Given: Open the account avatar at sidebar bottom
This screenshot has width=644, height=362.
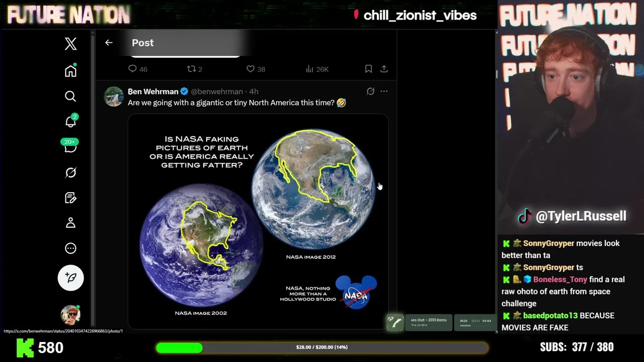Looking at the screenshot, I should point(70,315).
